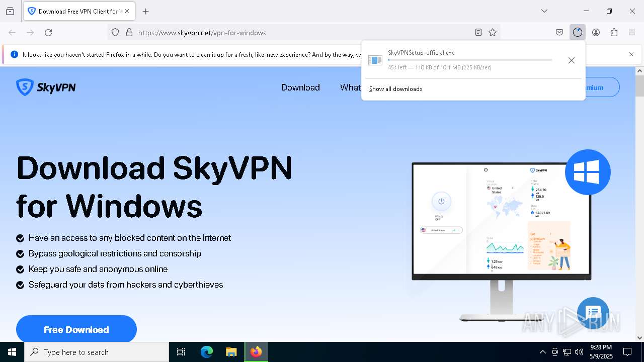Click the download progress bar

pyautogui.click(x=470, y=60)
